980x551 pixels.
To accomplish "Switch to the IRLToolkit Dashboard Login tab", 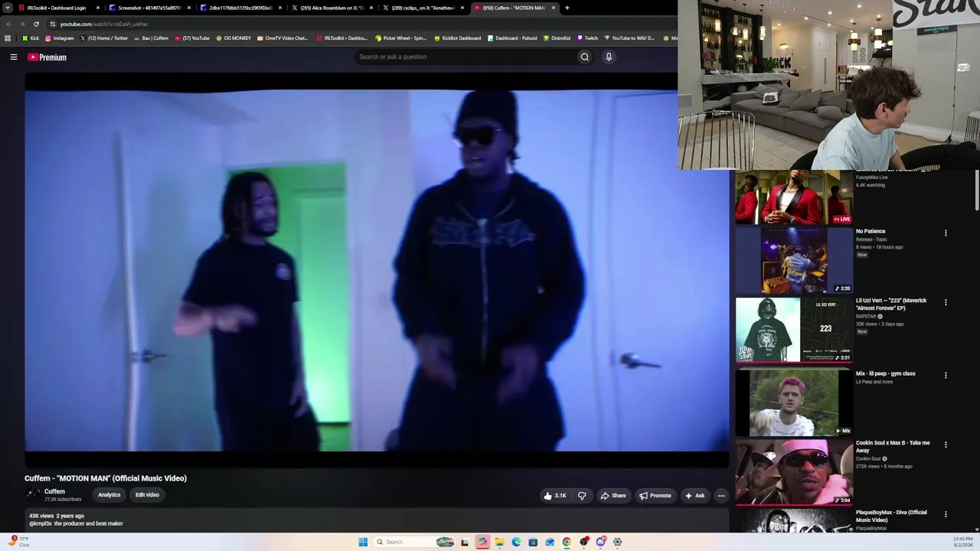I will click(59, 8).
